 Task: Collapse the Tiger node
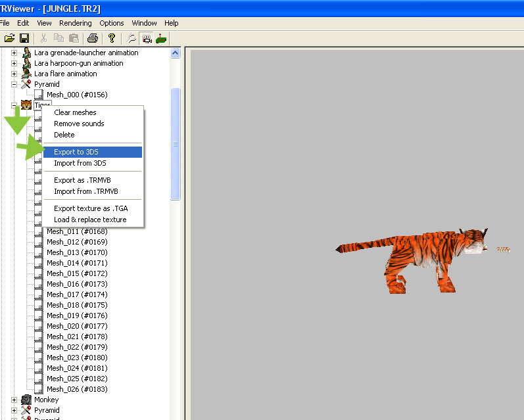coord(14,105)
